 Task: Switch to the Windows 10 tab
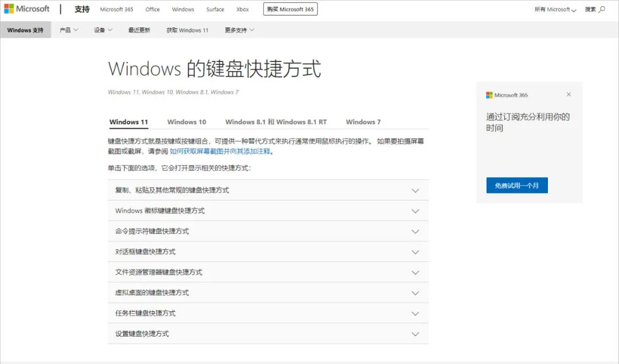point(187,122)
